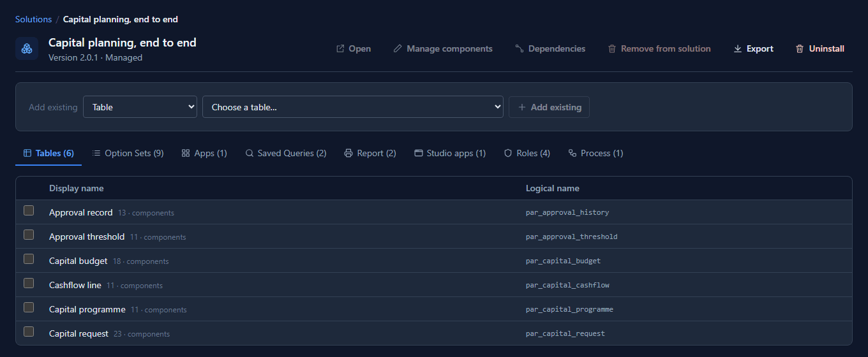This screenshot has height=357, width=868.
Task: Click the plus icon in Add existing button
Action: [x=522, y=107]
